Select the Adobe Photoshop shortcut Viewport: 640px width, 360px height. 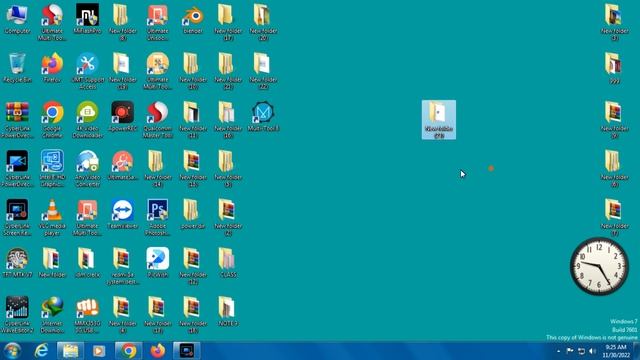(x=158, y=218)
